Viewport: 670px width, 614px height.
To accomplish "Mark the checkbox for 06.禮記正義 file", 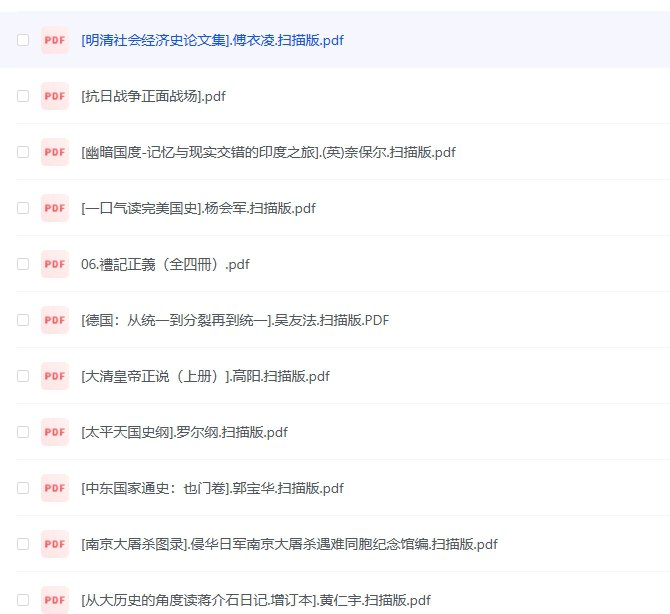I will click(x=23, y=264).
